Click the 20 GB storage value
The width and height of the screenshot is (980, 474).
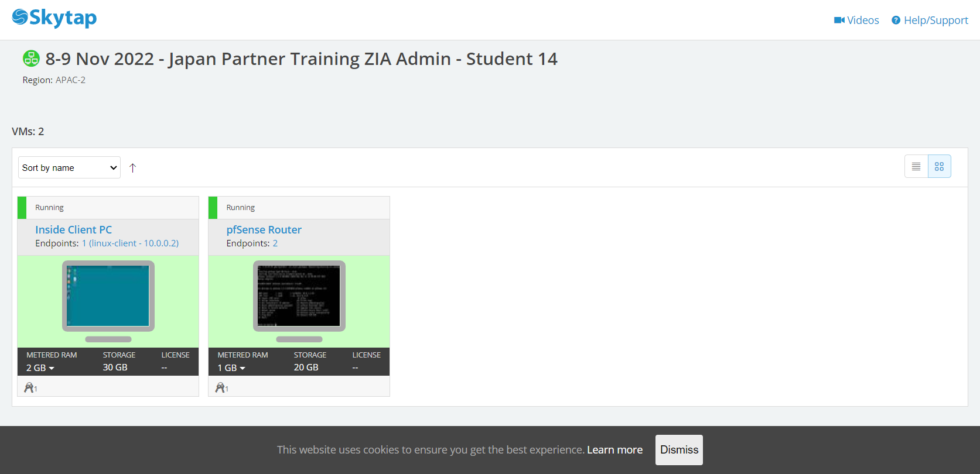point(306,367)
